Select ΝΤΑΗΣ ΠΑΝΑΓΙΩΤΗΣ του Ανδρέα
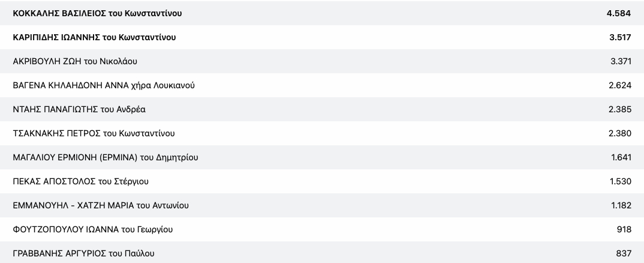This screenshot has width=644, height=263. tap(79, 109)
